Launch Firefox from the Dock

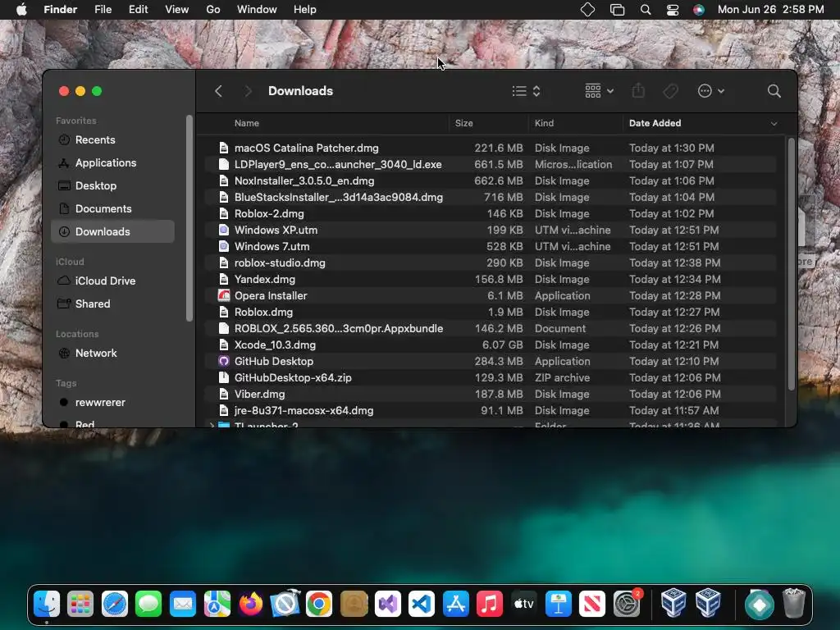coord(251,605)
